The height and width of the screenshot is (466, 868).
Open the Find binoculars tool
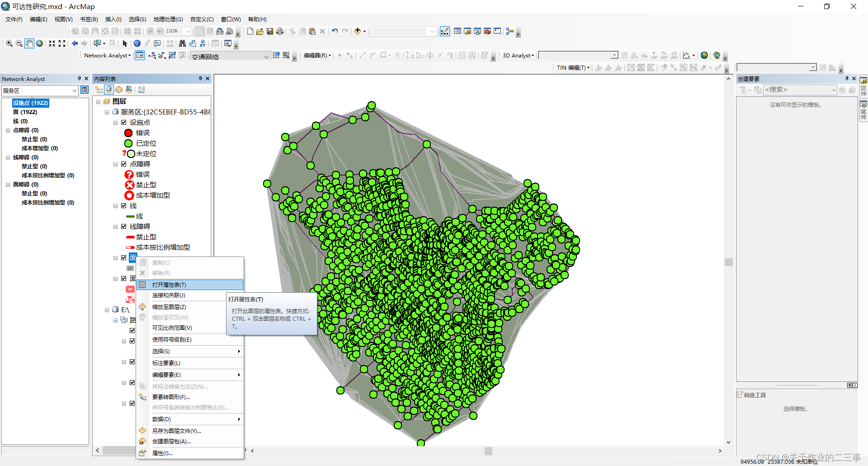pos(182,43)
